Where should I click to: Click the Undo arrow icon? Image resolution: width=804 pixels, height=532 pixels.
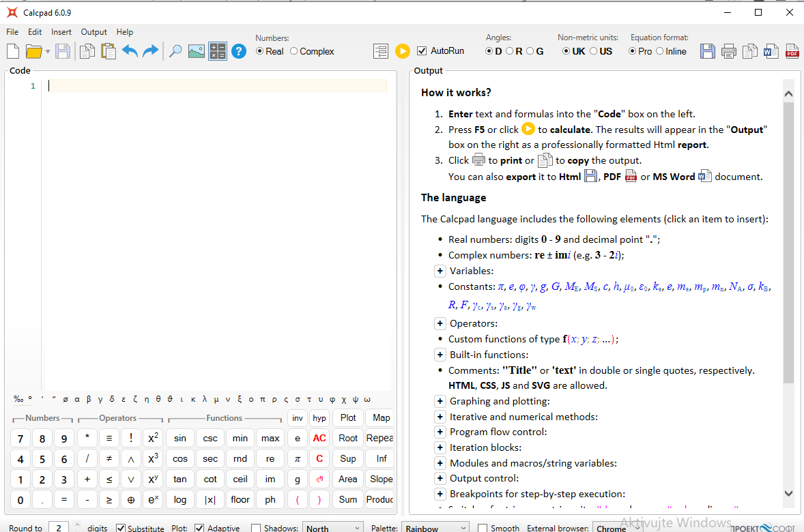tap(130, 51)
